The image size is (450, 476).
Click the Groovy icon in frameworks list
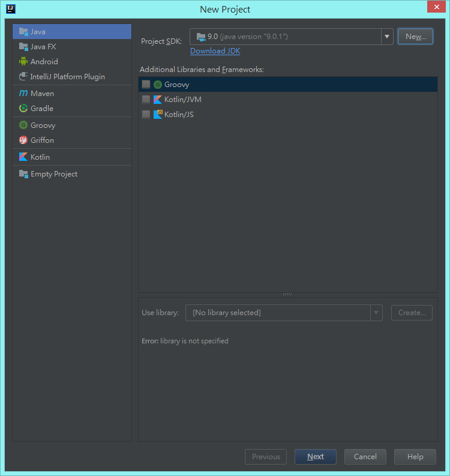[157, 85]
